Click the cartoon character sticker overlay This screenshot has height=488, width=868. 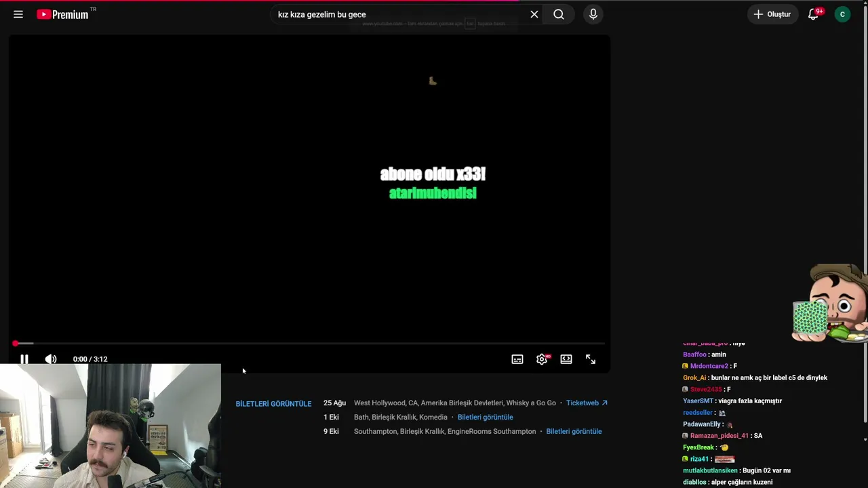(x=830, y=303)
